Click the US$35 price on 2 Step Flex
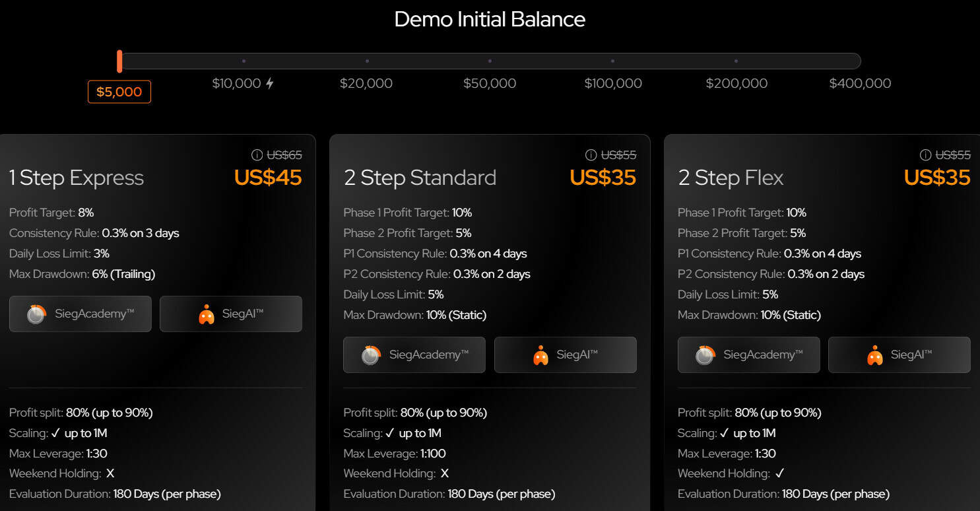 937,178
